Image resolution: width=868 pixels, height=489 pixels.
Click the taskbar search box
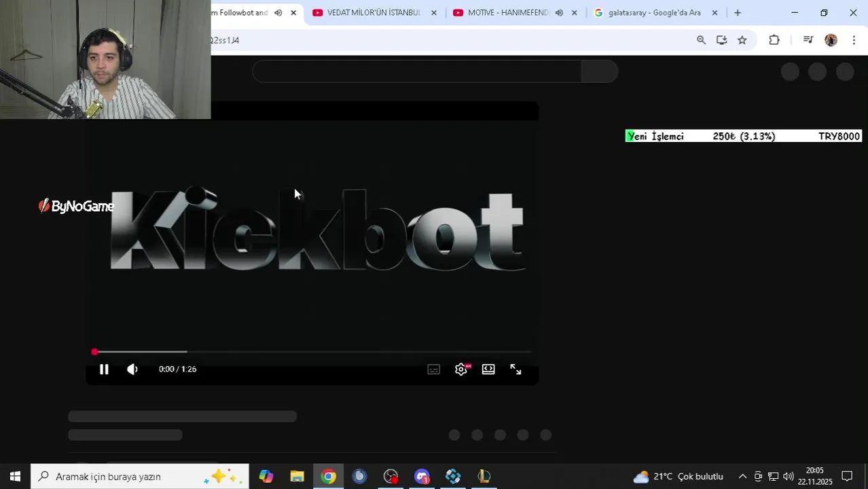tap(140, 477)
